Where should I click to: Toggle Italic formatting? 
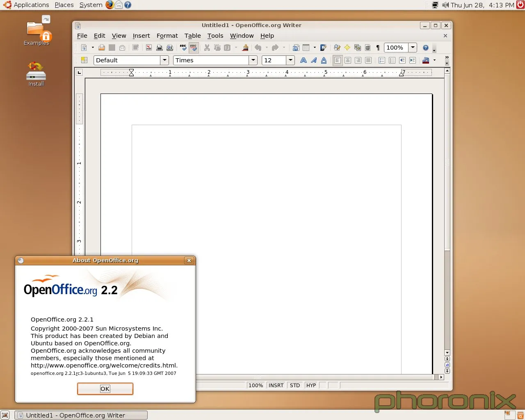pyautogui.click(x=314, y=60)
